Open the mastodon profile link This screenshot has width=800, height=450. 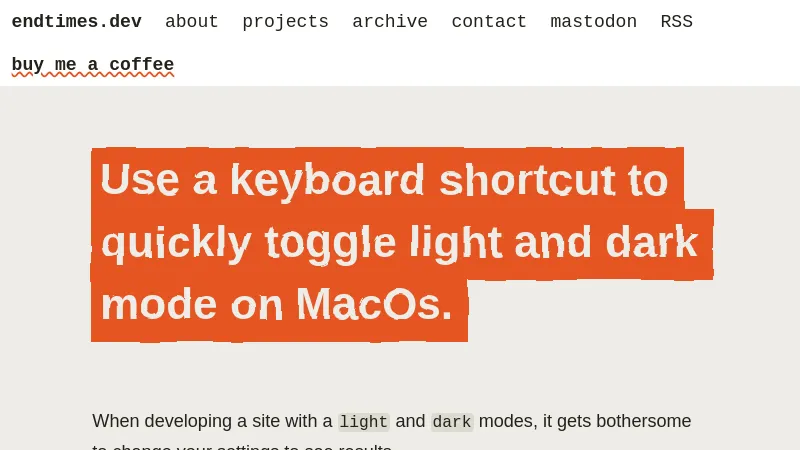click(x=593, y=22)
